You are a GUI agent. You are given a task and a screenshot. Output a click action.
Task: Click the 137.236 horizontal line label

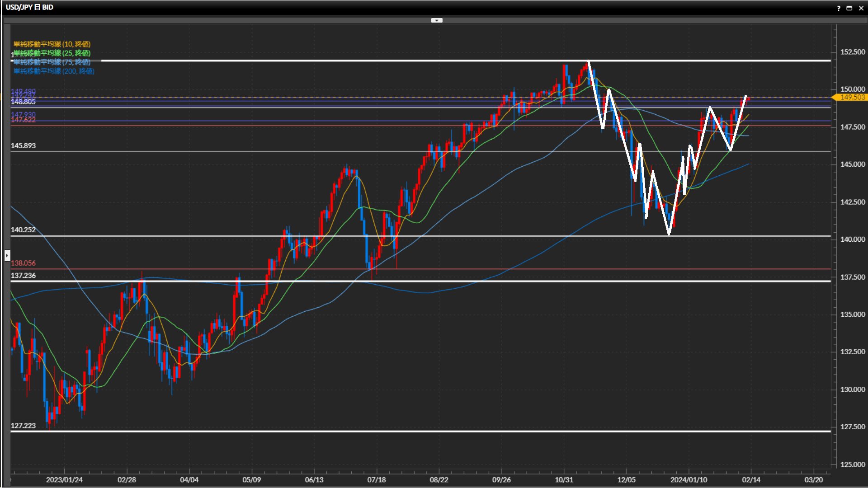click(x=23, y=276)
